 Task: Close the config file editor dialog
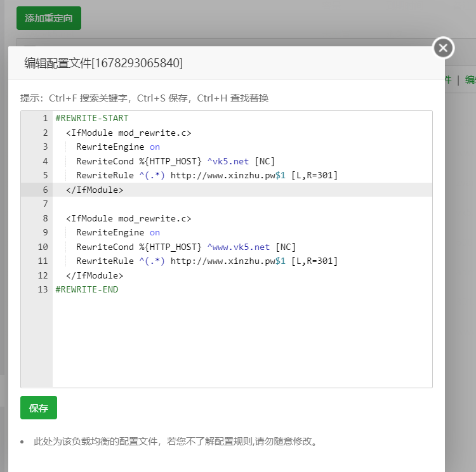tap(443, 48)
